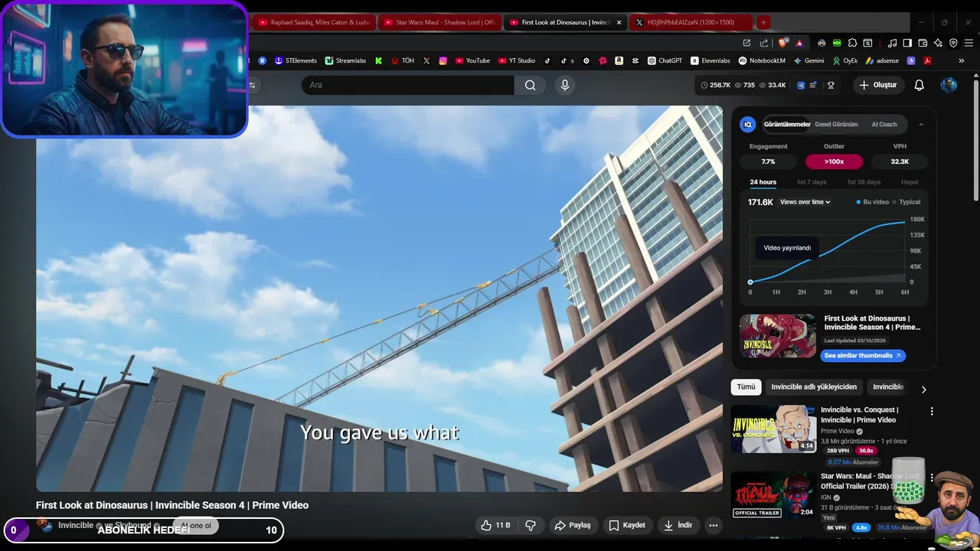Viewport: 980px width, 551px height.
Task: Click the vidIQ trophy icon in the header
Action: (x=831, y=85)
